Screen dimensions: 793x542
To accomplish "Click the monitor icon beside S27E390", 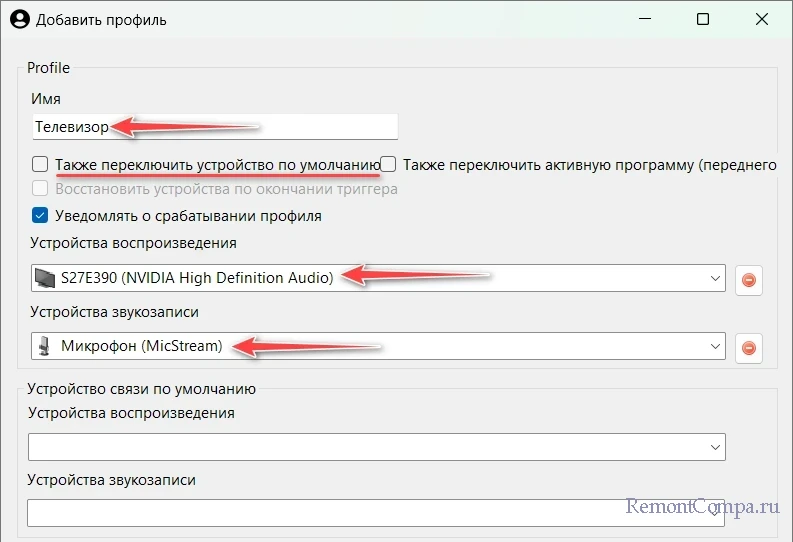I will point(45,278).
